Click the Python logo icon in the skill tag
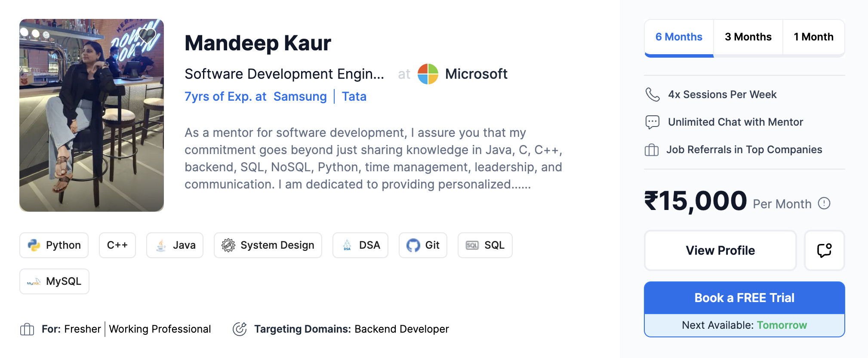 (x=34, y=245)
